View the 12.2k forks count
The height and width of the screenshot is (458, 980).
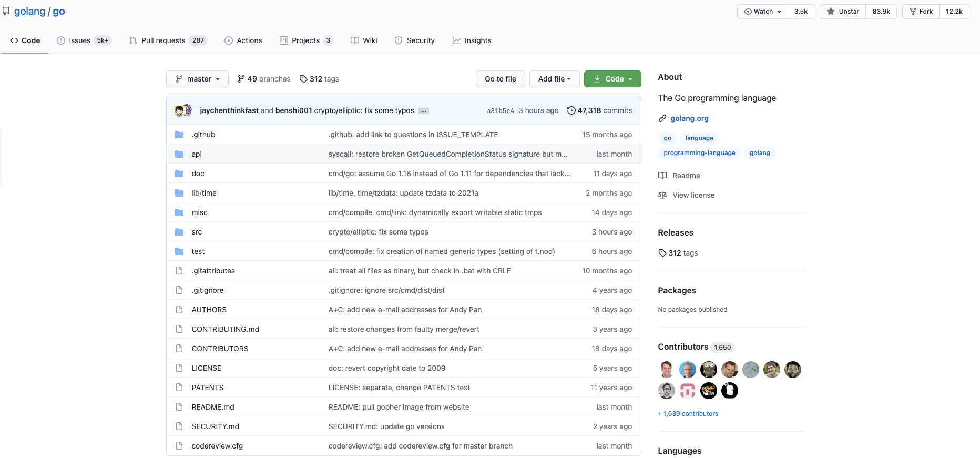pos(954,12)
